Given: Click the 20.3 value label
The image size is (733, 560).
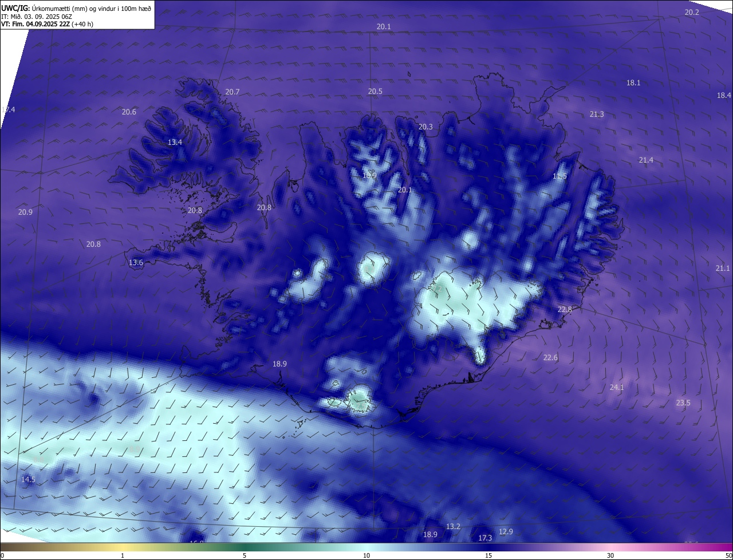Looking at the screenshot, I should click(425, 127).
